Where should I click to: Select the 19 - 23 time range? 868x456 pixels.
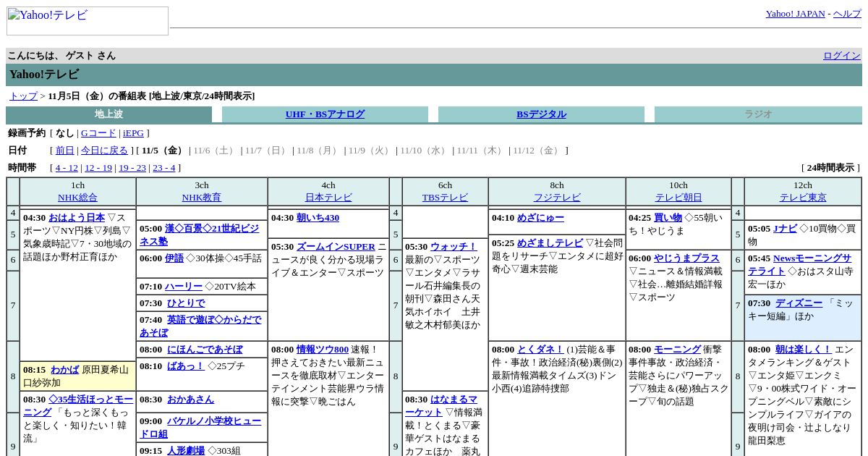point(132,168)
